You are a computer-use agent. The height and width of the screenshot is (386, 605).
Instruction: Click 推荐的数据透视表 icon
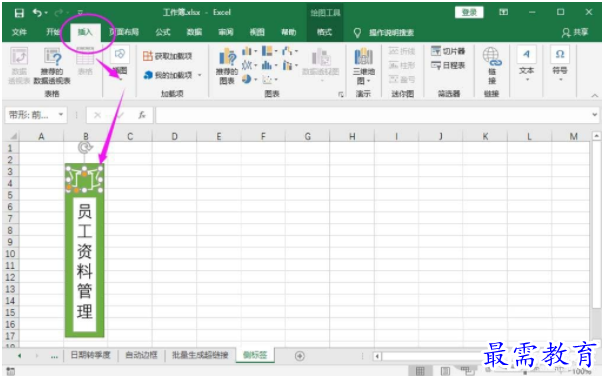(x=52, y=66)
